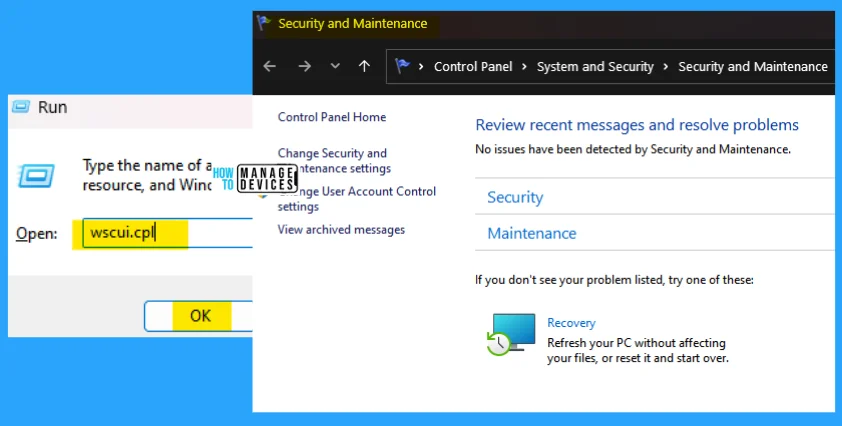The width and height of the screenshot is (842, 426).
Task: Expand the chevron after System and Security breadcrumb
Action: [665, 67]
